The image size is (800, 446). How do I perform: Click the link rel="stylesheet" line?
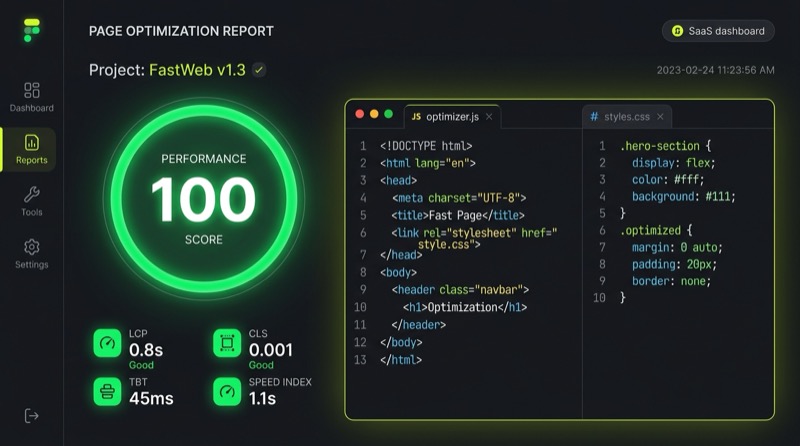pyautogui.click(x=474, y=238)
